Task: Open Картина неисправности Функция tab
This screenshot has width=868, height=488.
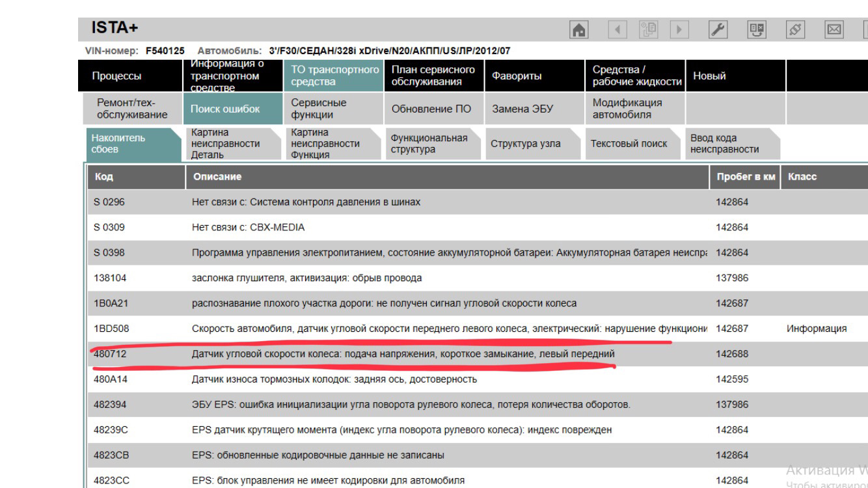Action: (332, 144)
